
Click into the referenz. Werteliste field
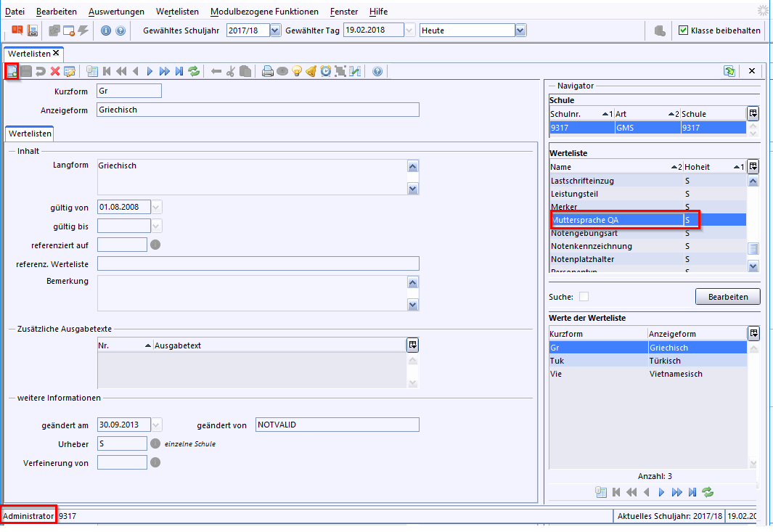258,263
